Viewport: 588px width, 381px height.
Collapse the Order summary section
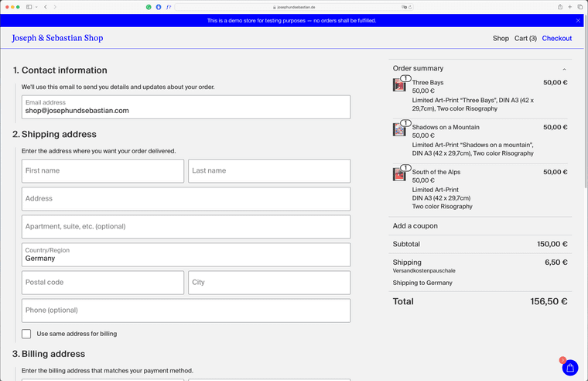pos(564,69)
